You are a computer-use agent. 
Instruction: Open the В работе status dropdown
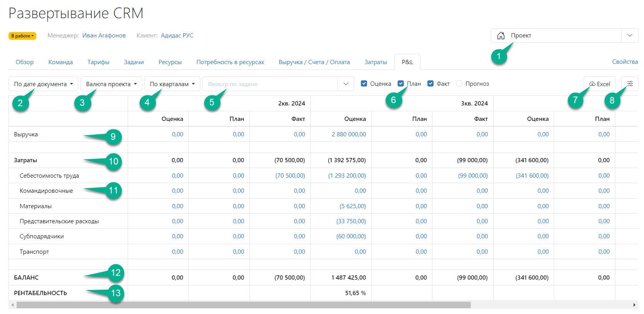click(x=22, y=36)
